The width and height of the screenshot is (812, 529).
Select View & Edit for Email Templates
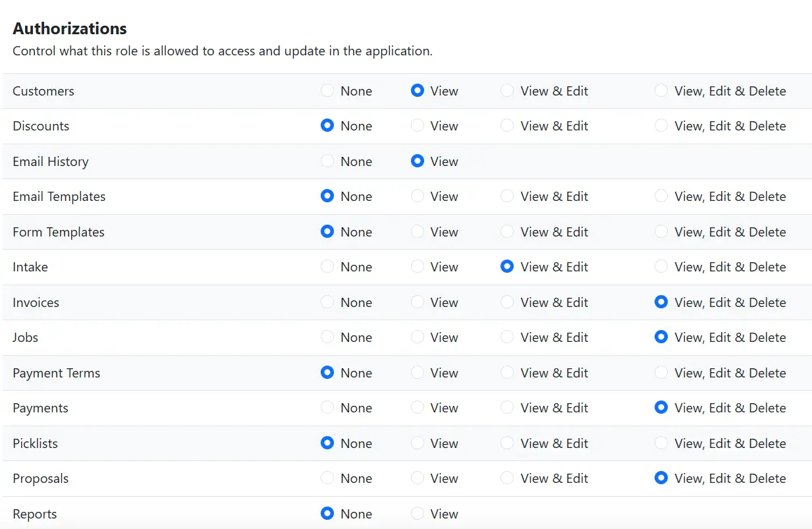coord(507,196)
